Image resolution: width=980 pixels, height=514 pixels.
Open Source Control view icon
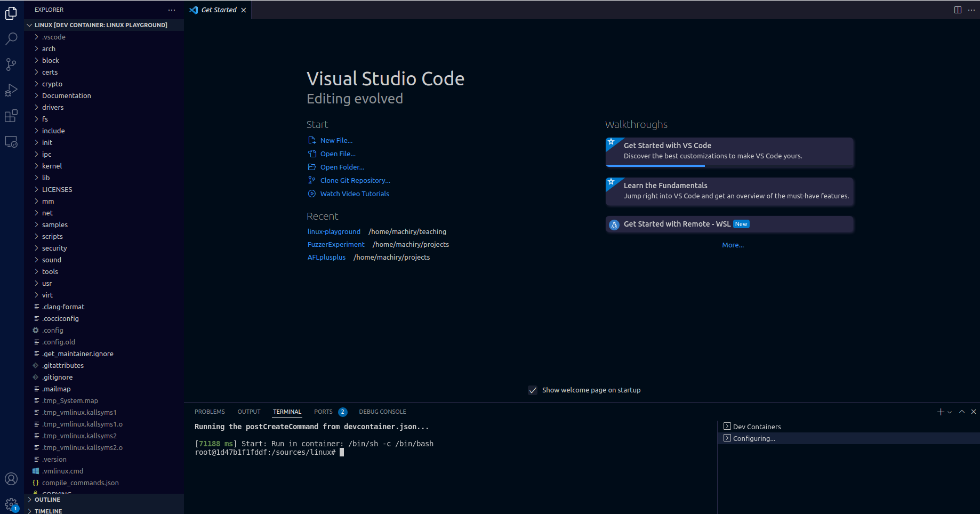tap(11, 65)
